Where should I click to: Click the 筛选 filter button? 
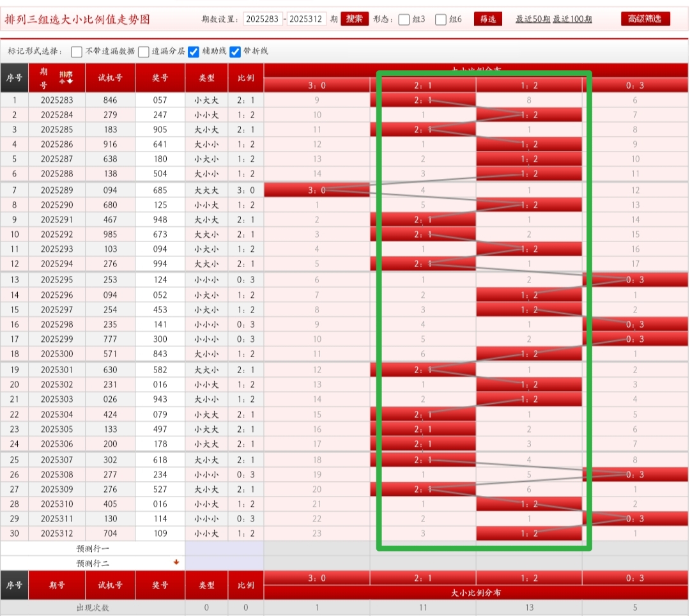pyautogui.click(x=488, y=19)
